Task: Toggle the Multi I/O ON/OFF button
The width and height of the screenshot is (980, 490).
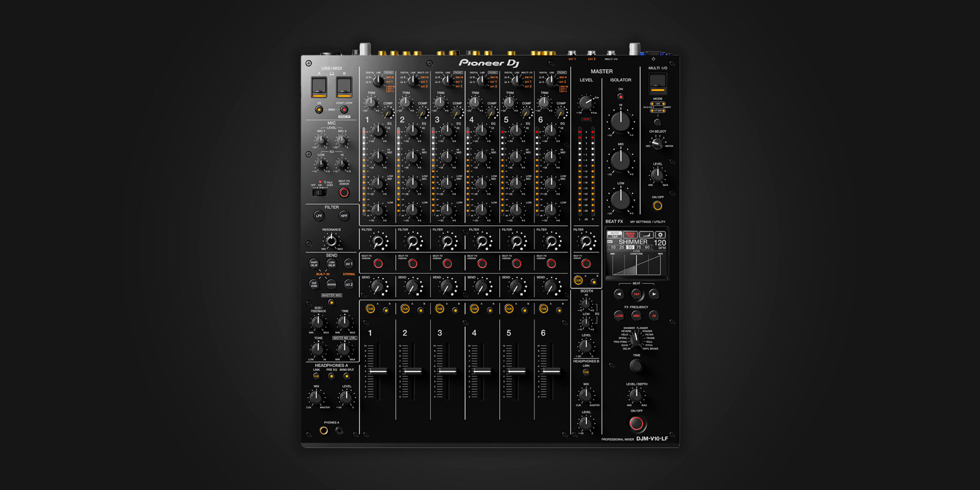Action: pos(658,206)
